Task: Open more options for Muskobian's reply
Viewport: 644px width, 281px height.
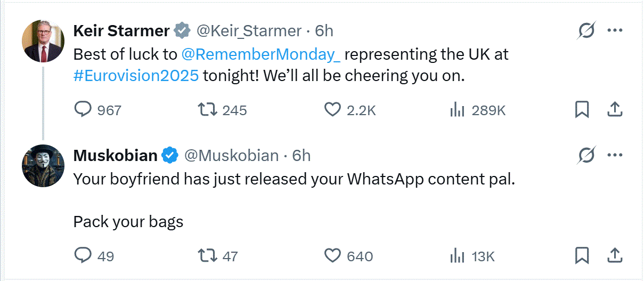Action: (x=615, y=156)
